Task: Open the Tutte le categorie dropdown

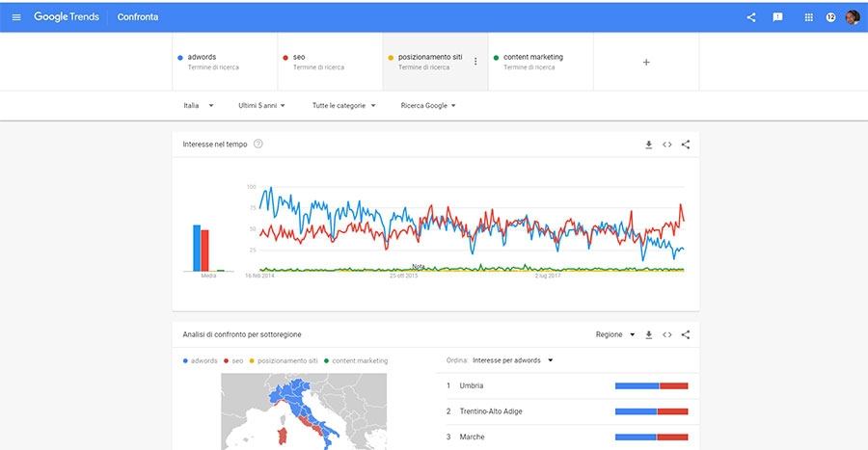Action: pyautogui.click(x=343, y=105)
